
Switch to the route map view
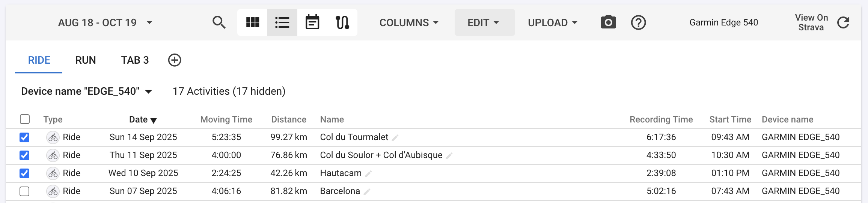[342, 22]
